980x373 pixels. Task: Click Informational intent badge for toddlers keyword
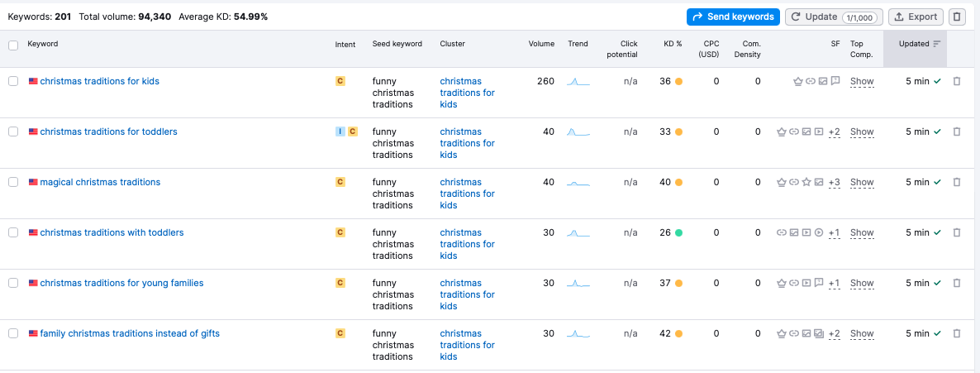point(340,132)
